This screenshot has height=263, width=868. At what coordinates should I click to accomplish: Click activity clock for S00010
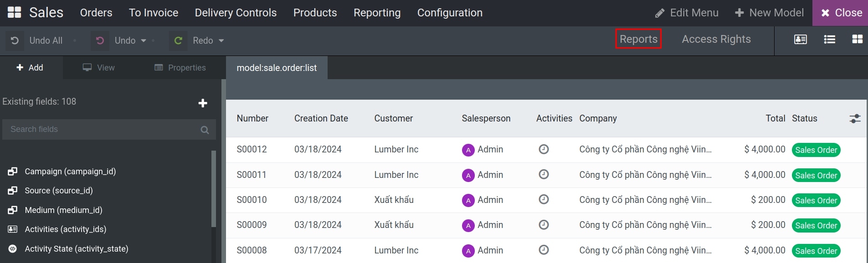tap(544, 199)
